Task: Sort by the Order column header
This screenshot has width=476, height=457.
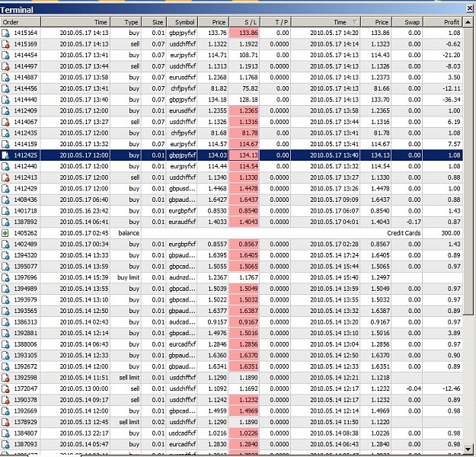Action: (x=21, y=22)
